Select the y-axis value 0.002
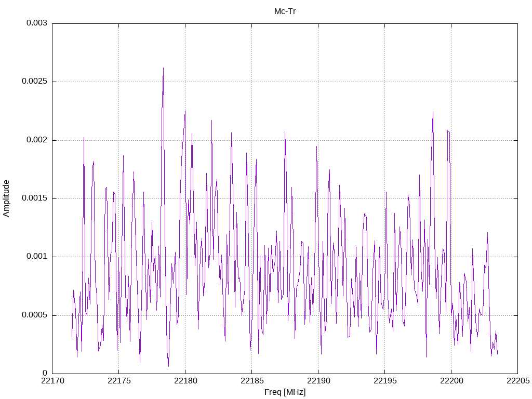This screenshot has height=399, width=532. [x=37, y=140]
